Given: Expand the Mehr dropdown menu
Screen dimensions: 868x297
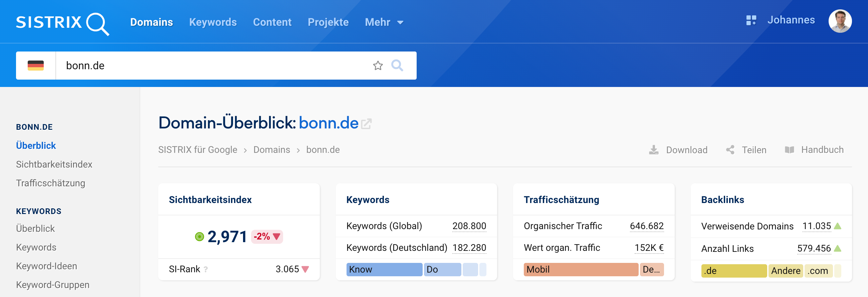Looking at the screenshot, I should (x=384, y=22).
